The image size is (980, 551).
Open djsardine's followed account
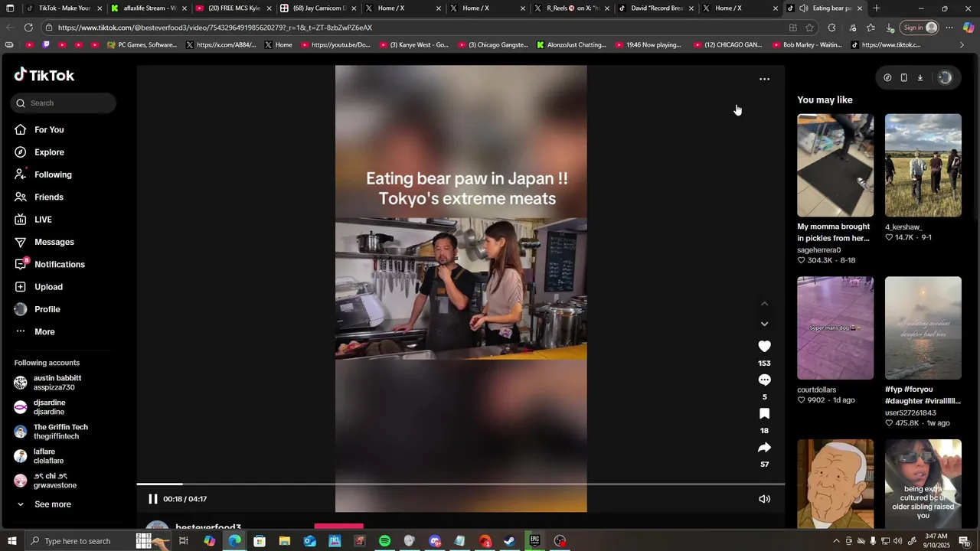click(x=49, y=407)
